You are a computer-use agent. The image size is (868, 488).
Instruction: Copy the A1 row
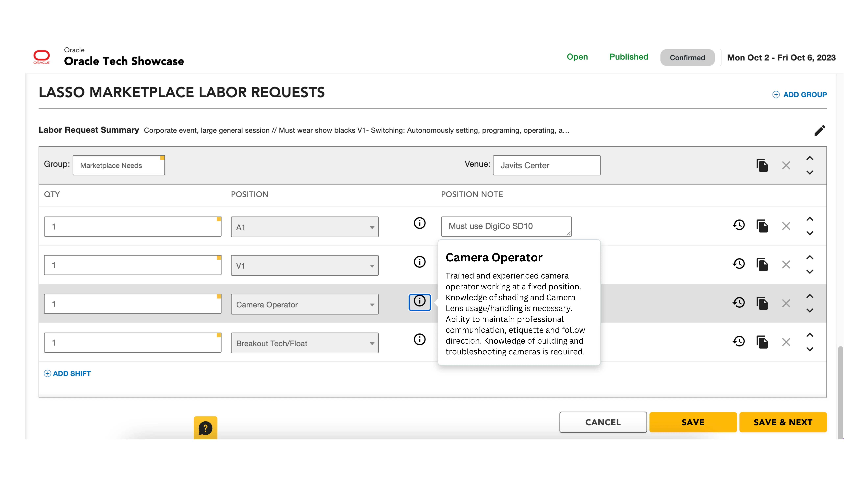762,226
